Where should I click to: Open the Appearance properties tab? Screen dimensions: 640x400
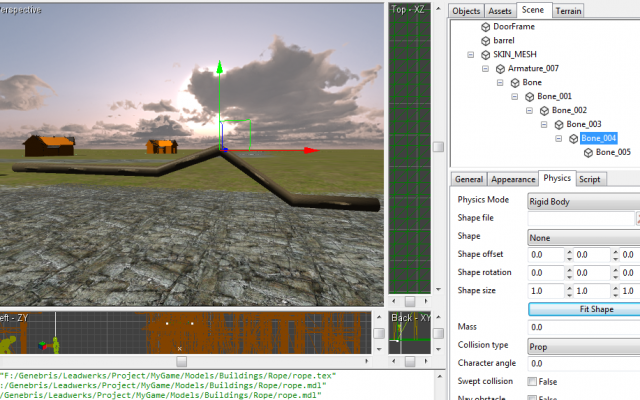tap(513, 179)
